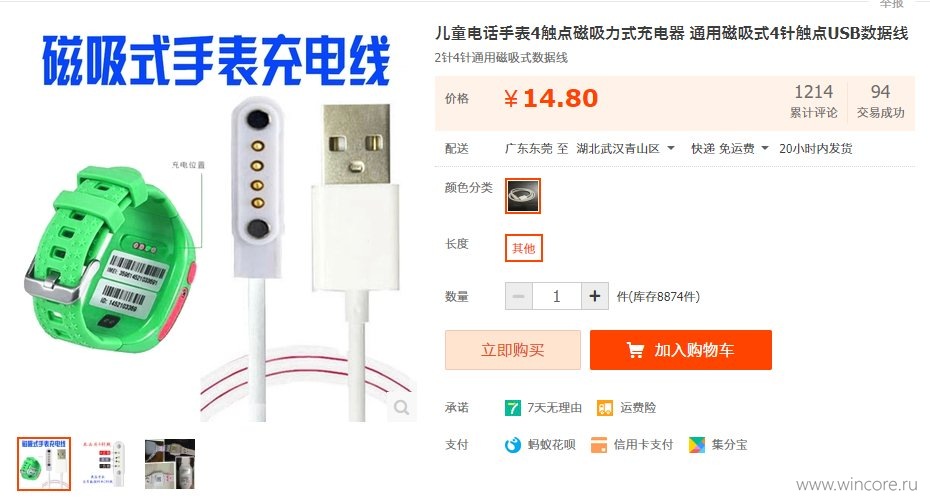Viewport: 930px width, 504px height.
Task: Select the third product photo thumbnail
Action: [x=170, y=464]
